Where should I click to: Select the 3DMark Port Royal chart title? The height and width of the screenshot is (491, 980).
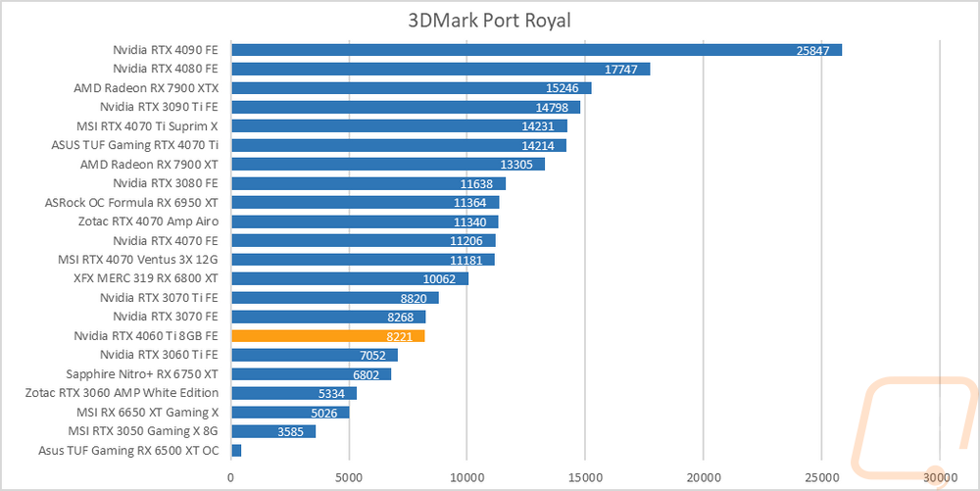click(x=489, y=20)
